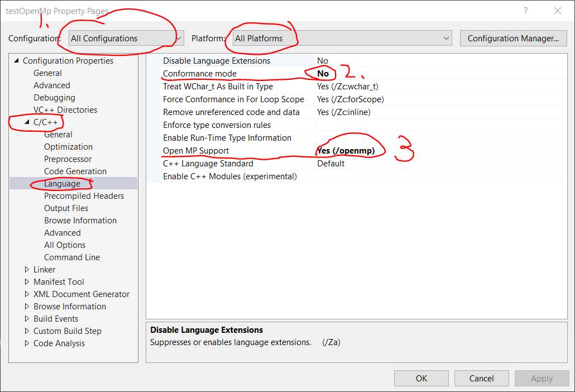The height and width of the screenshot is (392, 575).
Task: Expand the Manifest Tool node
Action: tap(26, 281)
